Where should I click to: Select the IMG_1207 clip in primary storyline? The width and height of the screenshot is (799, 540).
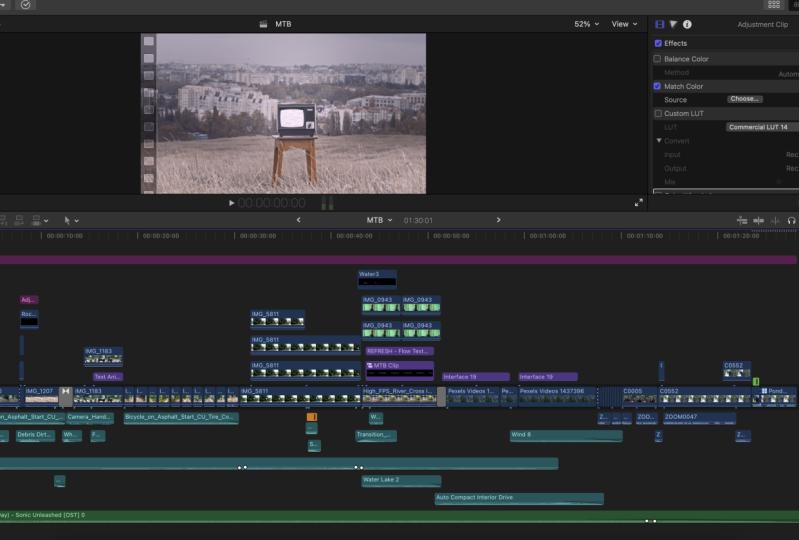coord(41,396)
